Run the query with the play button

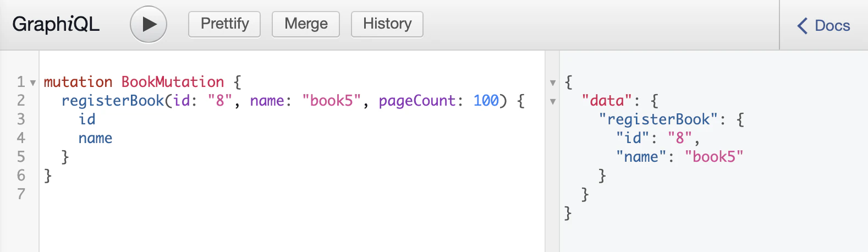(x=149, y=24)
